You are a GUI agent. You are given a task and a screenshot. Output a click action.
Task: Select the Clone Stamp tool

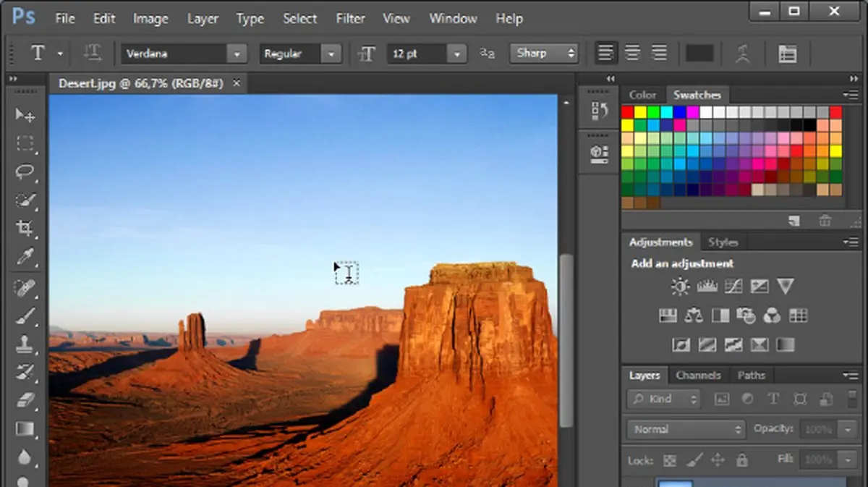[25, 343]
